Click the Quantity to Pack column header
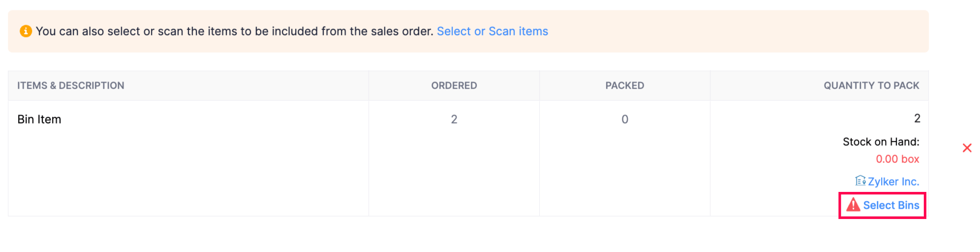This screenshot has width=980, height=252. 871,86
